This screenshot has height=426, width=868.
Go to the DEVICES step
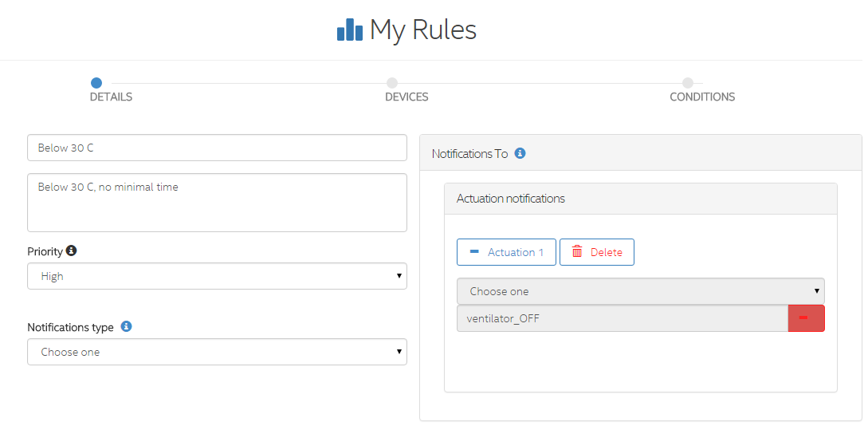pos(391,83)
